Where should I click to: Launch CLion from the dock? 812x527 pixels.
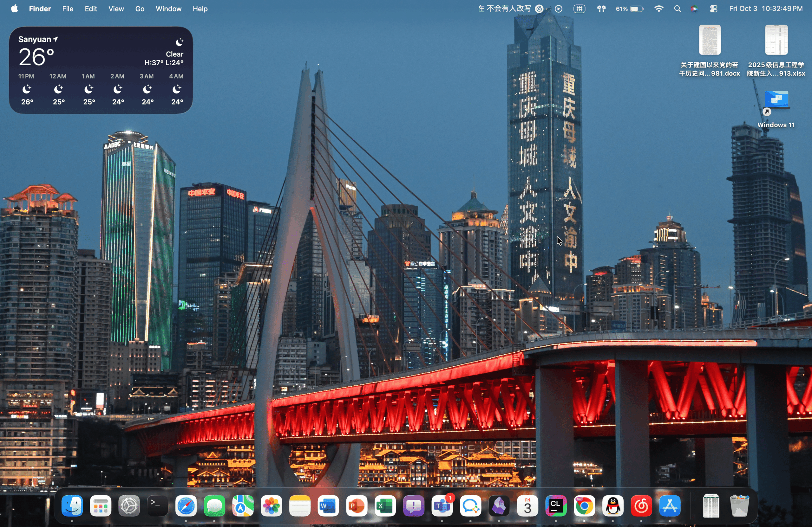point(556,505)
